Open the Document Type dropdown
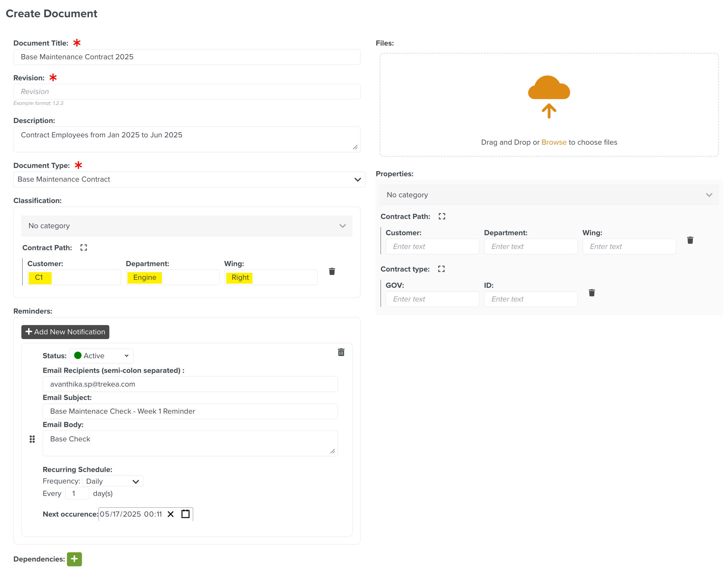728x580 pixels. (x=189, y=179)
